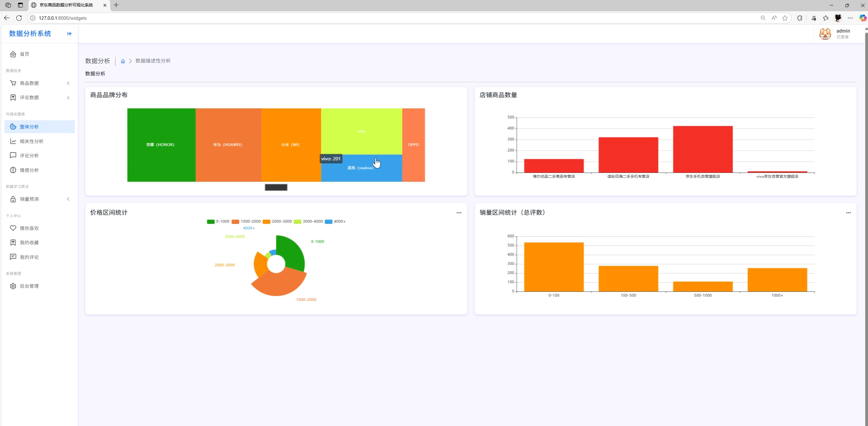Viewport: 868px width, 426px height.
Task: Click the 整体分析 palette icon
Action: pos(13,127)
